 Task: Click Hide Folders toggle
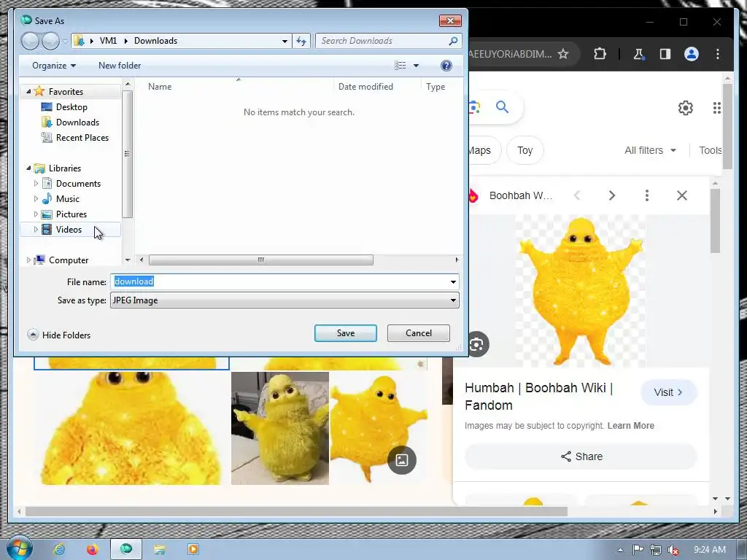[59, 335]
